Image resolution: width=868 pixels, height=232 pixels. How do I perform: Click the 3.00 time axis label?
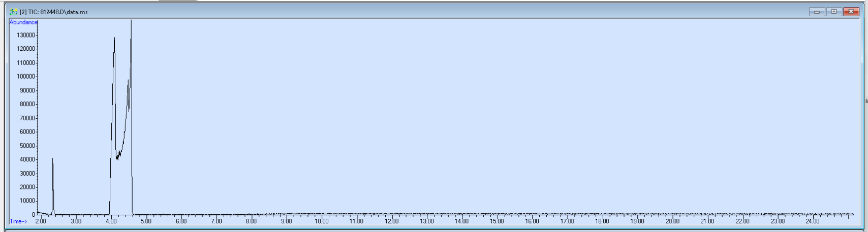[x=76, y=221]
